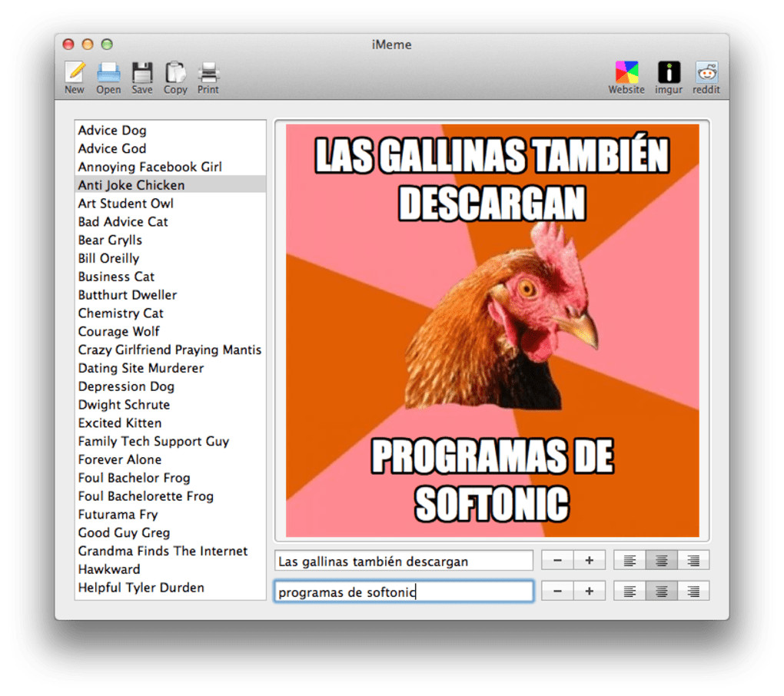This screenshot has width=784, height=696.
Task: Select Advice Dog template
Action: tap(170, 131)
